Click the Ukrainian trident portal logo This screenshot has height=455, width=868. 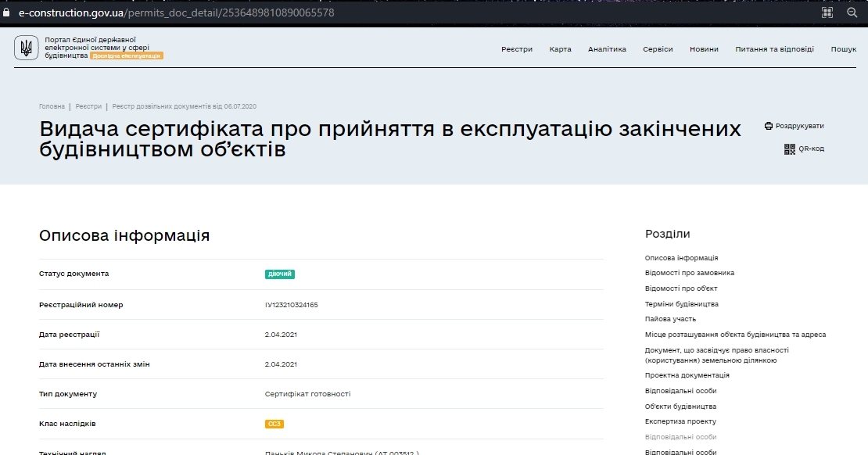pyautogui.click(x=26, y=48)
